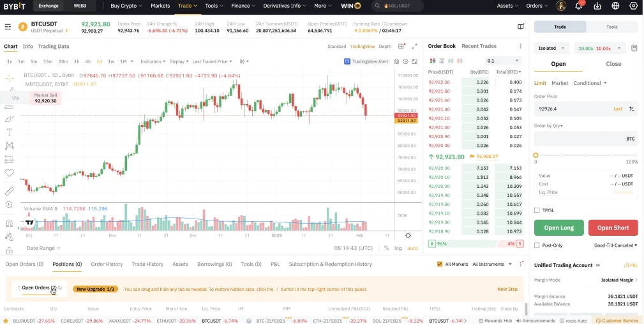Open order book three-dot options menu
Viewport: 644px width, 324px height.
[520, 47]
